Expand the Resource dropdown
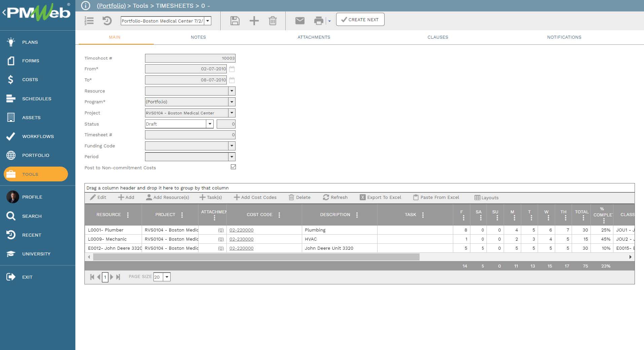The height and width of the screenshot is (350, 644). [231, 91]
